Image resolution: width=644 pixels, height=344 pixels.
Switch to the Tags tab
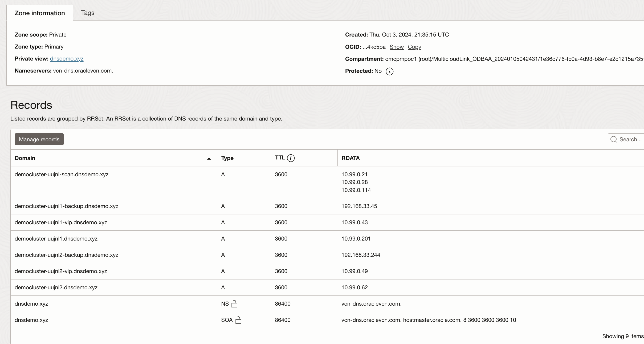88,13
